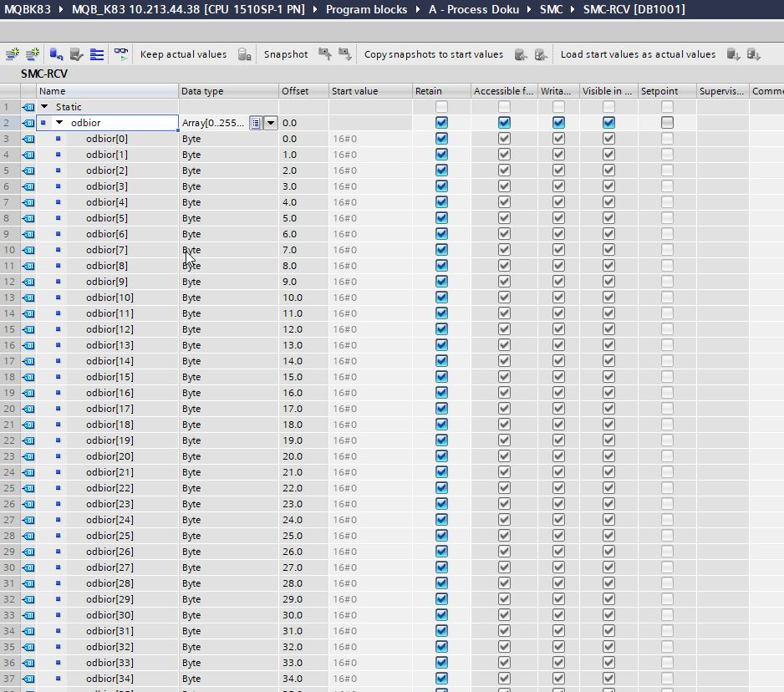Viewport: 784px width, 692px height.
Task: Select the start value cell of odbior[0]
Action: click(x=369, y=139)
